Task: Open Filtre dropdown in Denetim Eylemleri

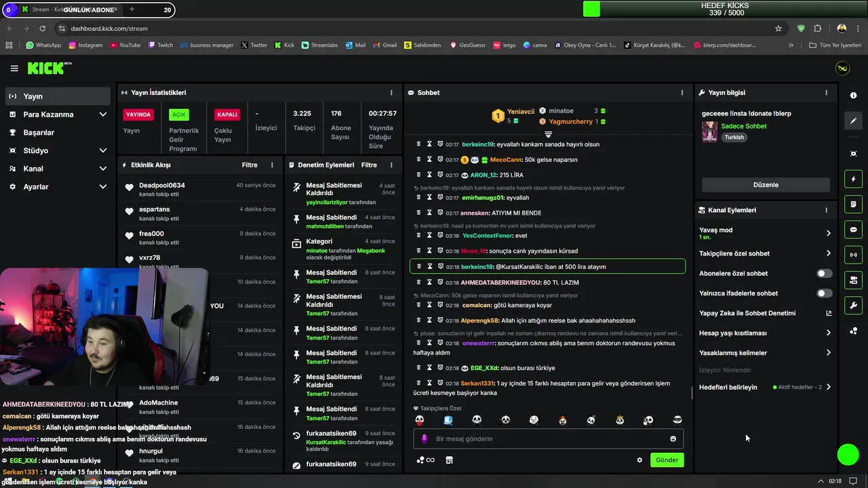Action: (x=369, y=165)
